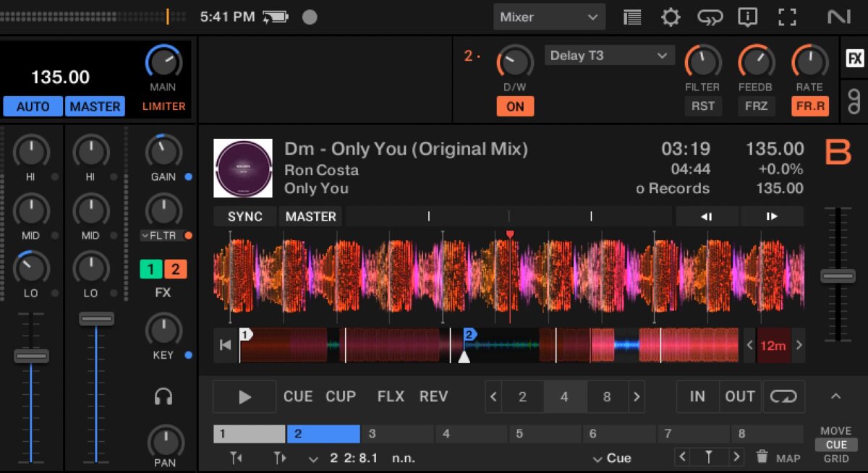Toggle the FX unit ON button

[x=515, y=106]
